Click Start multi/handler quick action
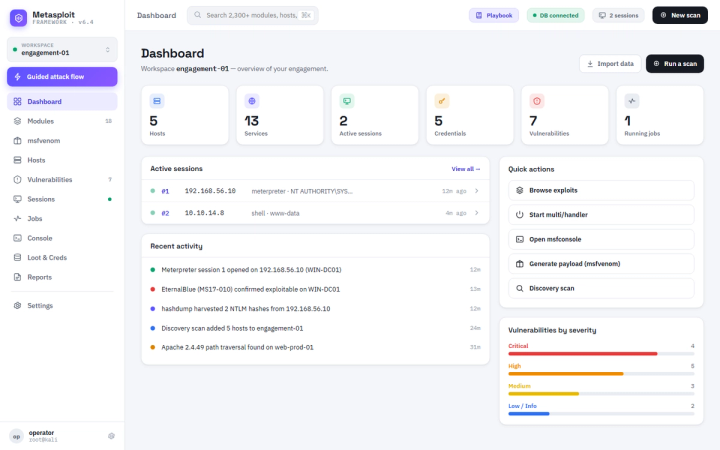The width and height of the screenshot is (720, 450). click(601, 214)
